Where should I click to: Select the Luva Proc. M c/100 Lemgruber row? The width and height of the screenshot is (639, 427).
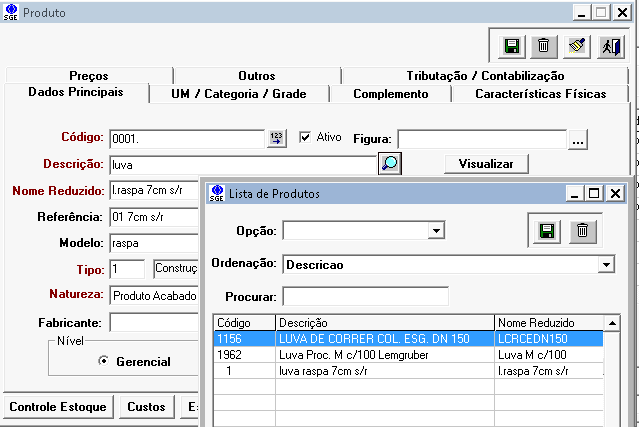tap(384, 355)
